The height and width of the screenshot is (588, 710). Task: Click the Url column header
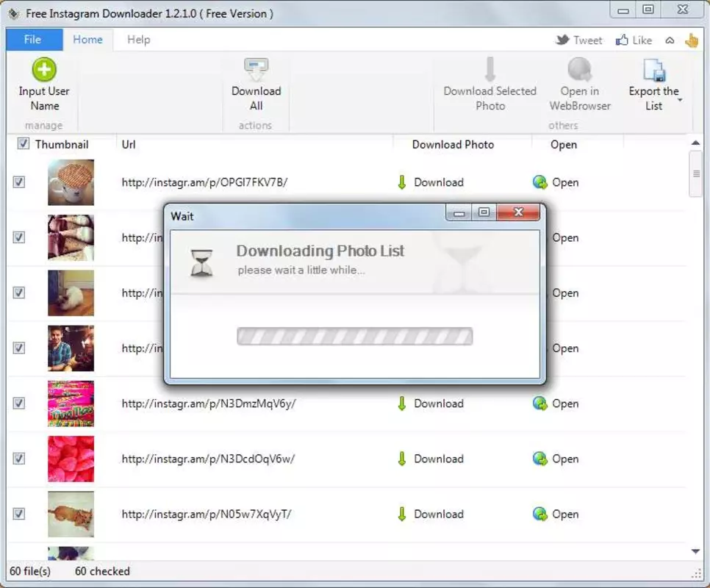point(129,144)
